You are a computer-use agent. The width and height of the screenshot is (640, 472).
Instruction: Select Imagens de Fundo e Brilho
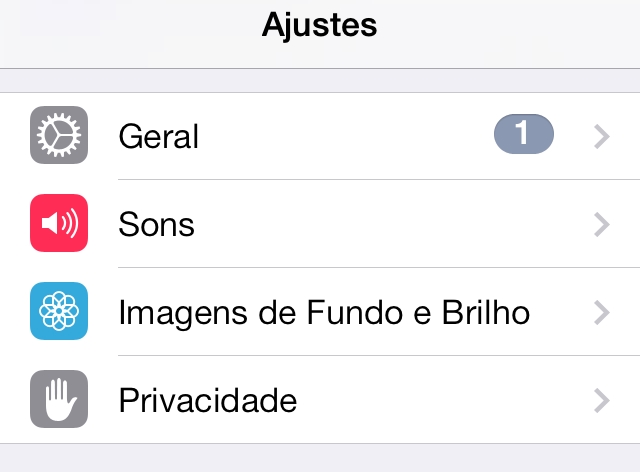324,312
